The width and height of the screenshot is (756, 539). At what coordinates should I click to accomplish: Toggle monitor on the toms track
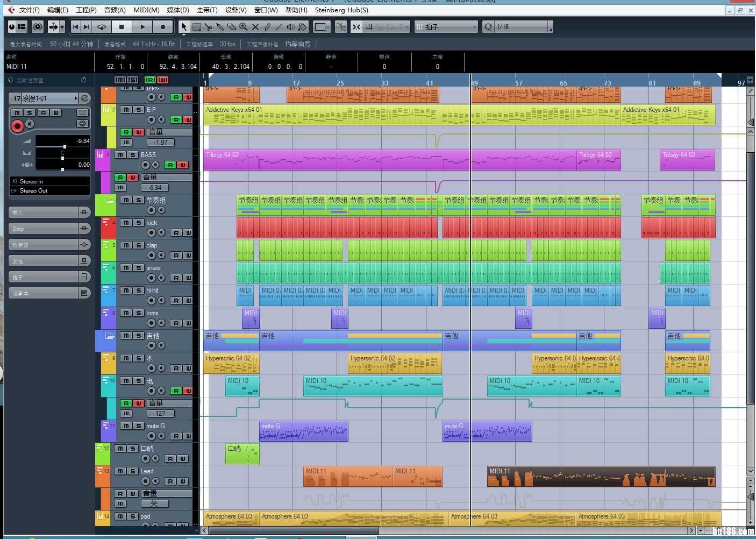coord(161,323)
